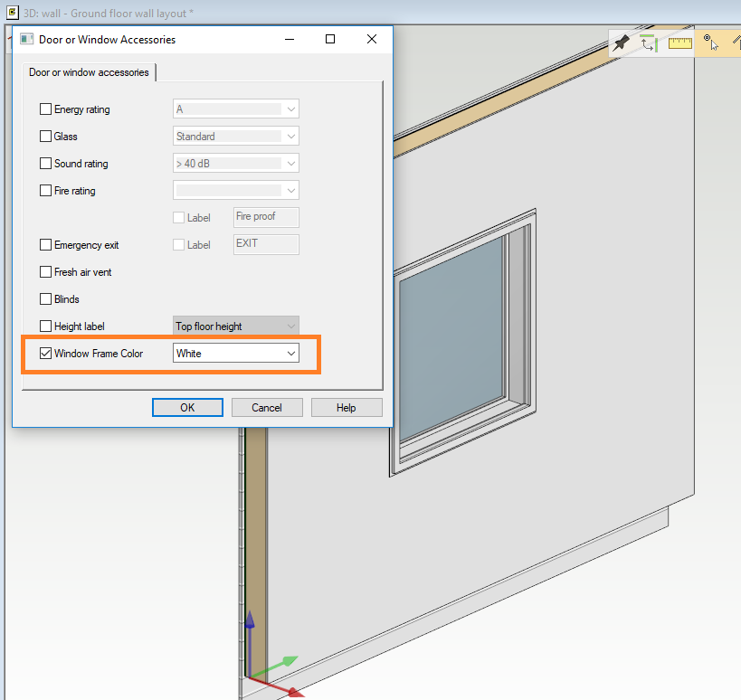Choose the point-select cursor tool
Viewport: 741px width, 700px height.
(710, 43)
